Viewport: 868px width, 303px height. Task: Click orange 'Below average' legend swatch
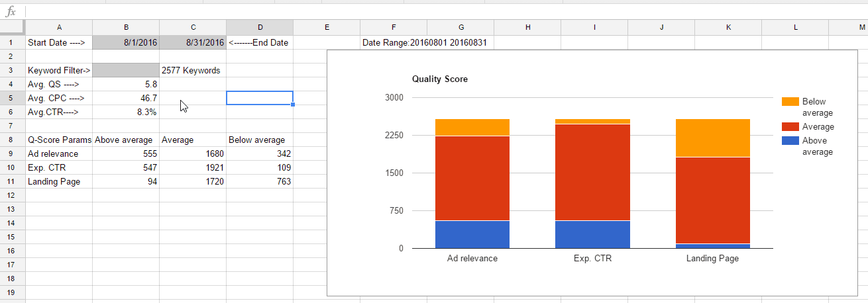pyautogui.click(x=790, y=101)
